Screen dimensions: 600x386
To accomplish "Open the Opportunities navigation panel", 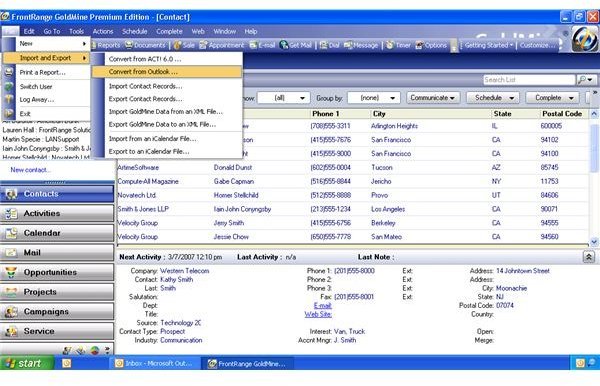I will tap(57, 272).
